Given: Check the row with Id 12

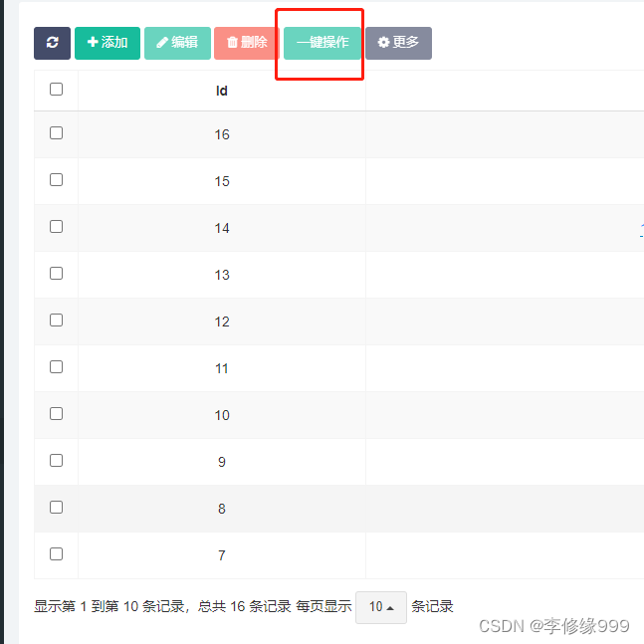Looking at the screenshot, I should point(57,321).
